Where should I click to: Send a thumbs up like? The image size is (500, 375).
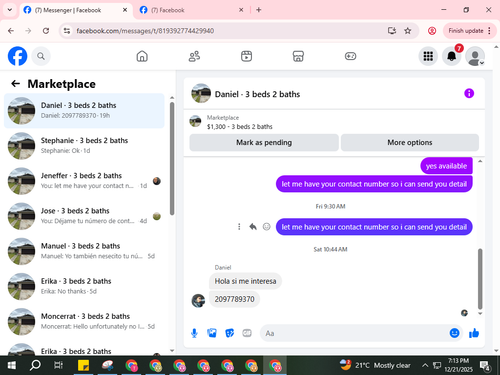(x=474, y=333)
